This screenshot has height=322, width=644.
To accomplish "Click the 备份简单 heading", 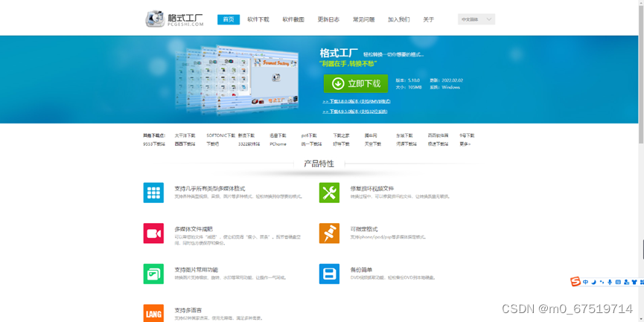I will 361,270.
